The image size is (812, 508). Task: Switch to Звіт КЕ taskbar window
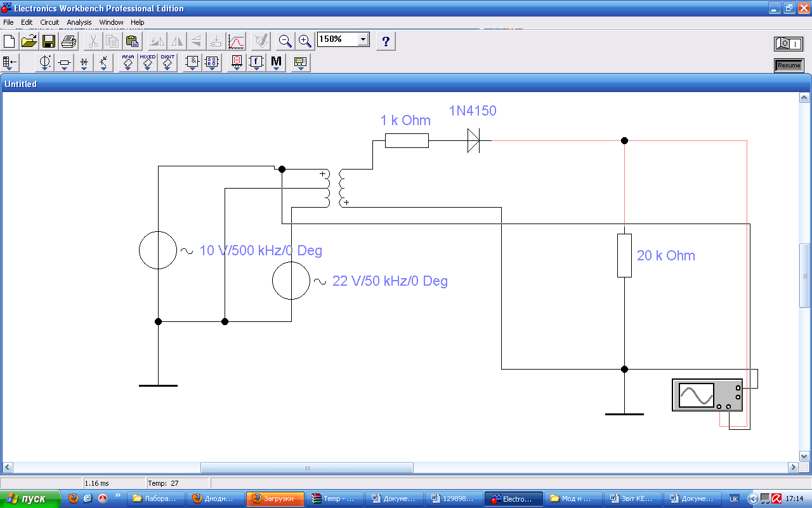point(632,499)
